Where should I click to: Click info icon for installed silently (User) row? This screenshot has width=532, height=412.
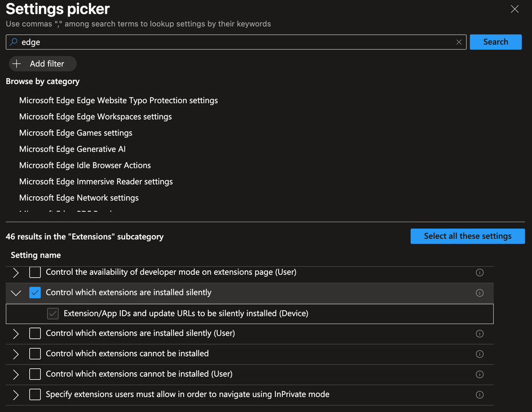(x=479, y=334)
